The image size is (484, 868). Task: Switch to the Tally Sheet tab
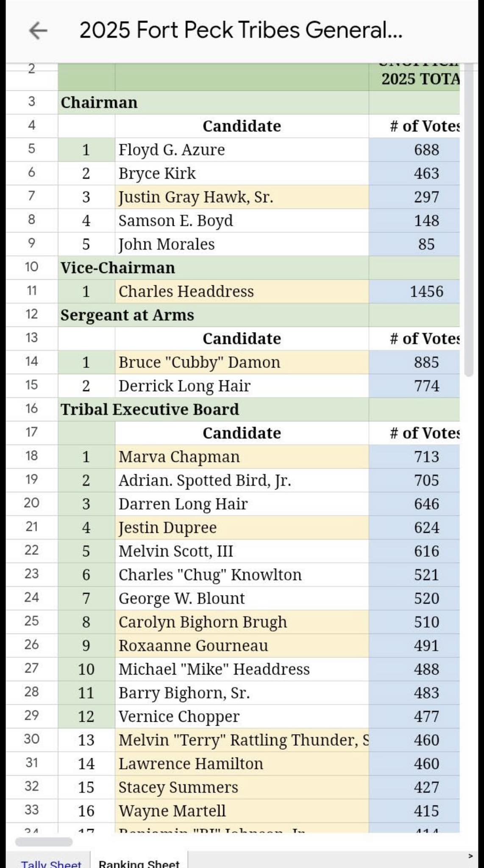51,863
